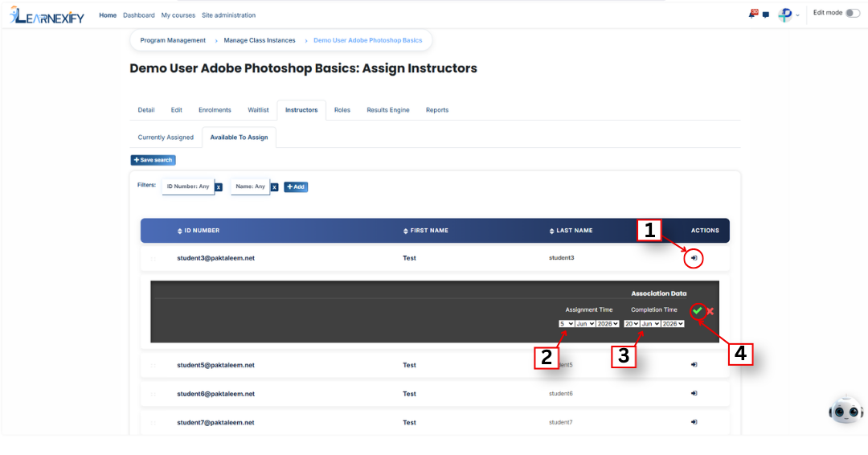Image resolution: width=868 pixels, height=455 pixels.
Task: Open the chatbot robot assistant
Action: coord(845,410)
